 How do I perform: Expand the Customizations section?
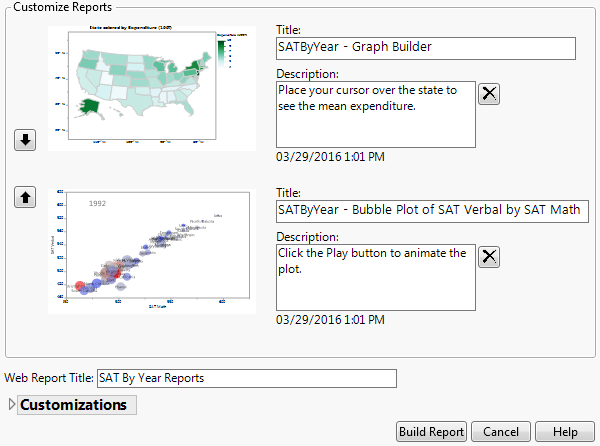point(13,405)
